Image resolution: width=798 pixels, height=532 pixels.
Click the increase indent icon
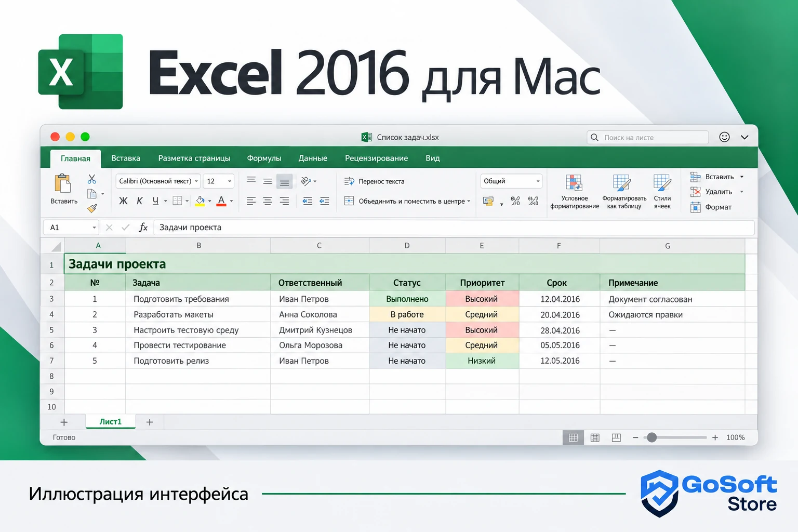point(325,201)
